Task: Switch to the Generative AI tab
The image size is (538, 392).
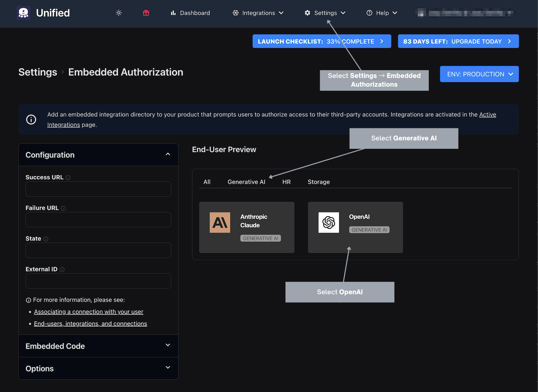Action: 246,182
